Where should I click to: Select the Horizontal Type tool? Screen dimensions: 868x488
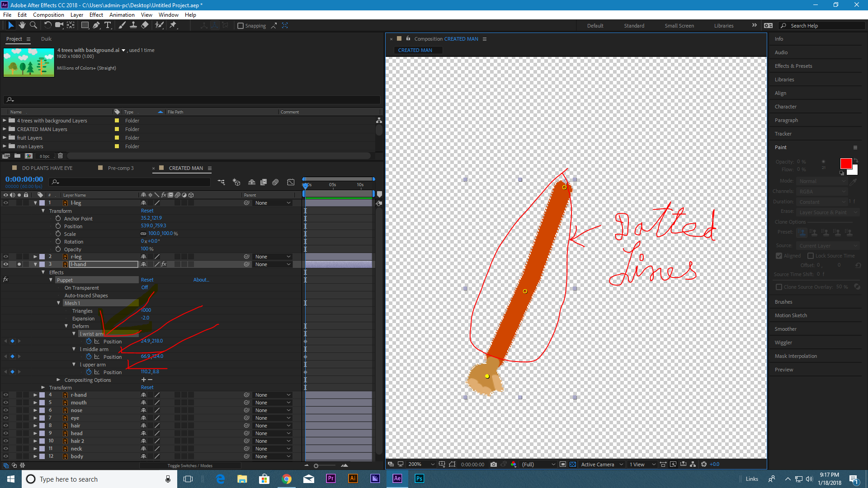tap(108, 25)
